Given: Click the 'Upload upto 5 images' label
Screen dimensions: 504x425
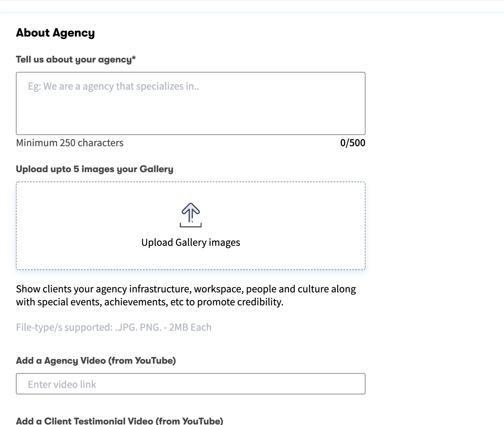Looking at the screenshot, I should click(95, 169).
